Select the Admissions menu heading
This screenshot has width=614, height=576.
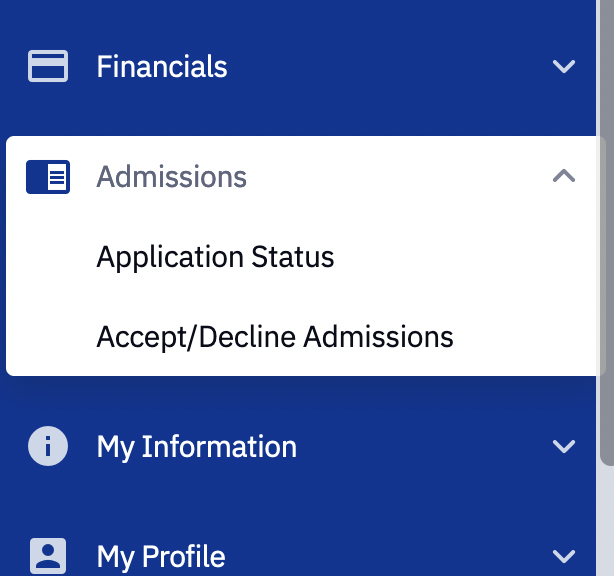click(x=172, y=177)
